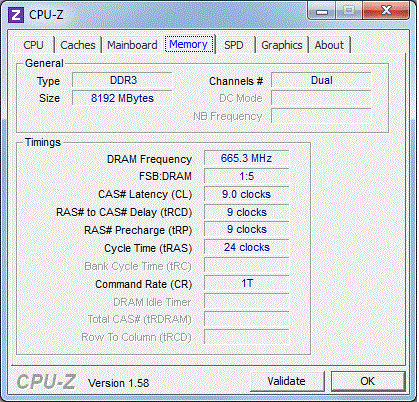Click the CPU-Z logo at bottom left
This screenshot has height=402, width=419.
[x=46, y=382]
